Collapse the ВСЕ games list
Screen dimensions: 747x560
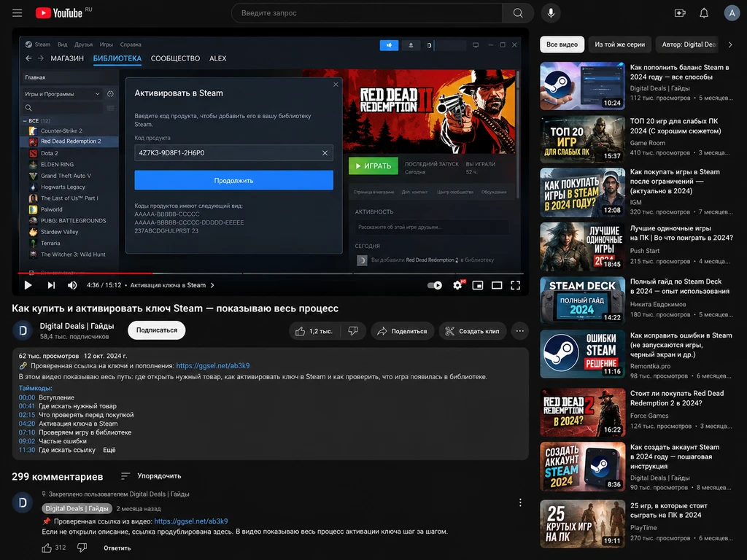coord(25,121)
